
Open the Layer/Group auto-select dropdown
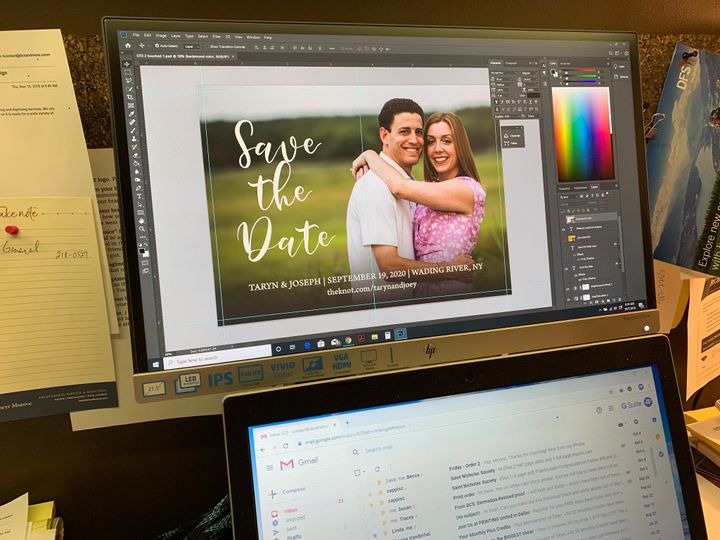point(191,46)
